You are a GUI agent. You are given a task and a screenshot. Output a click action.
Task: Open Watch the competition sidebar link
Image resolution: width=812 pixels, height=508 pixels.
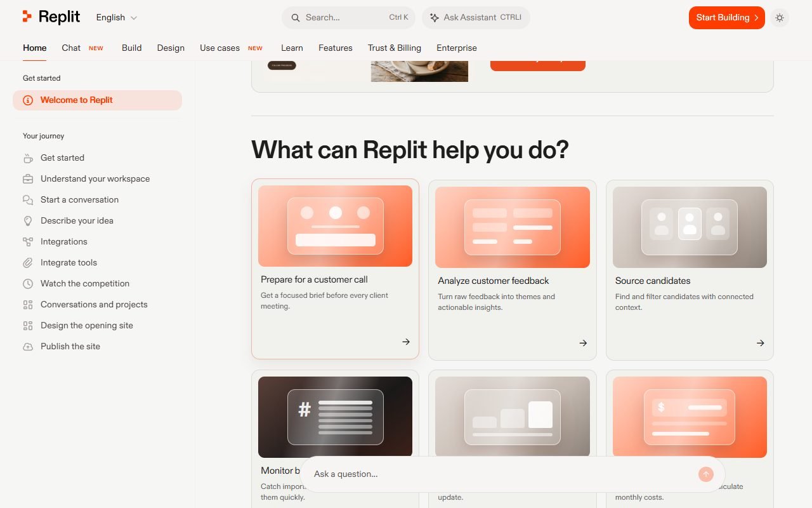[85, 284]
